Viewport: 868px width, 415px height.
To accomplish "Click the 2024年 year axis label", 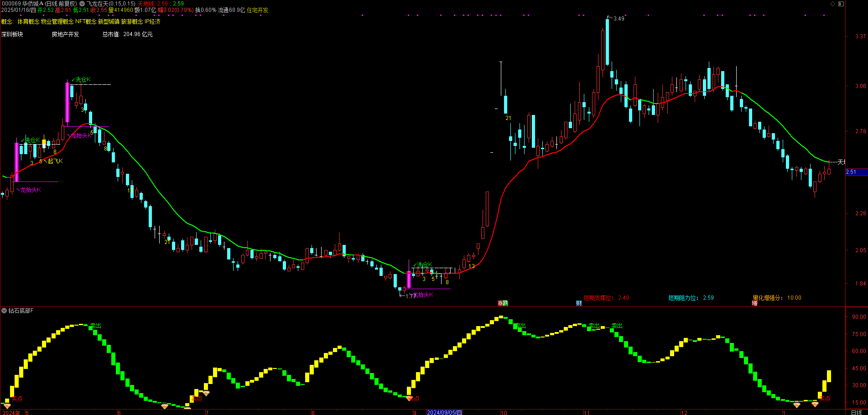I will (x=11, y=412).
